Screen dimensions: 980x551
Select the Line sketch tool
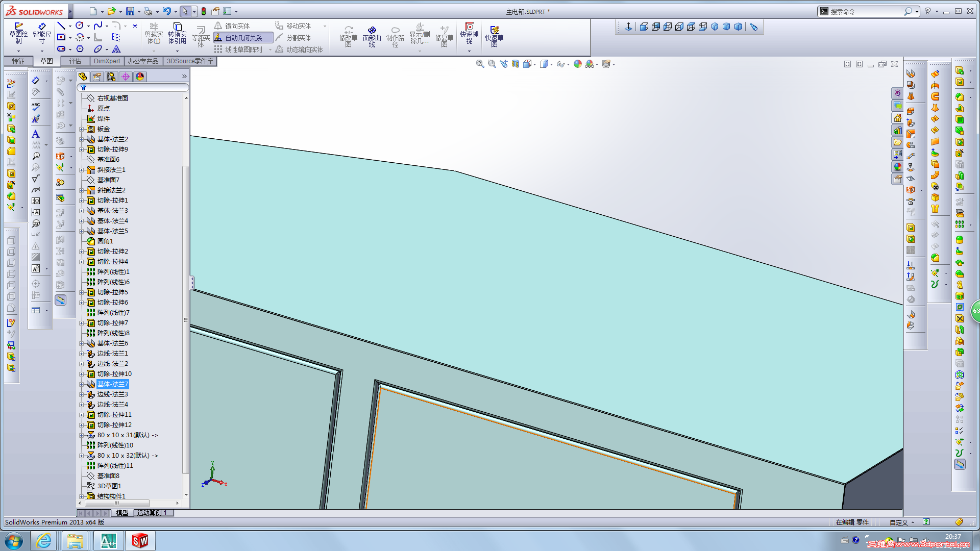point(61,26)
